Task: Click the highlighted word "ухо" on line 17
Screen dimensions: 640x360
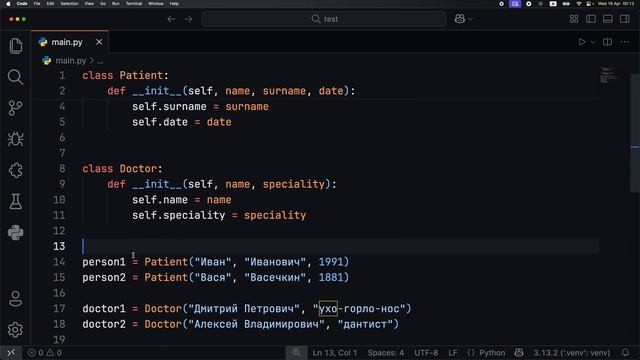Action: coord(328,309)
